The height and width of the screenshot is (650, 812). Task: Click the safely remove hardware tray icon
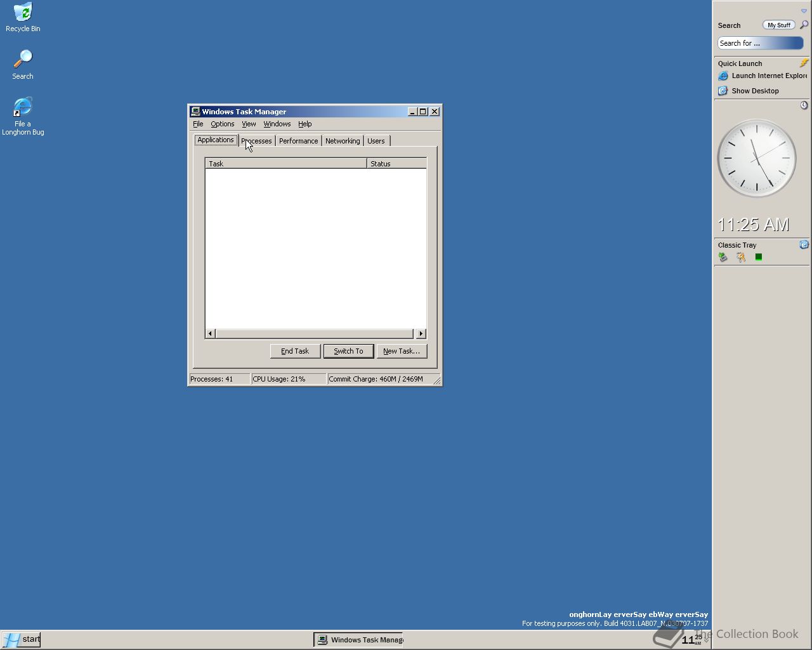(723, 257)
